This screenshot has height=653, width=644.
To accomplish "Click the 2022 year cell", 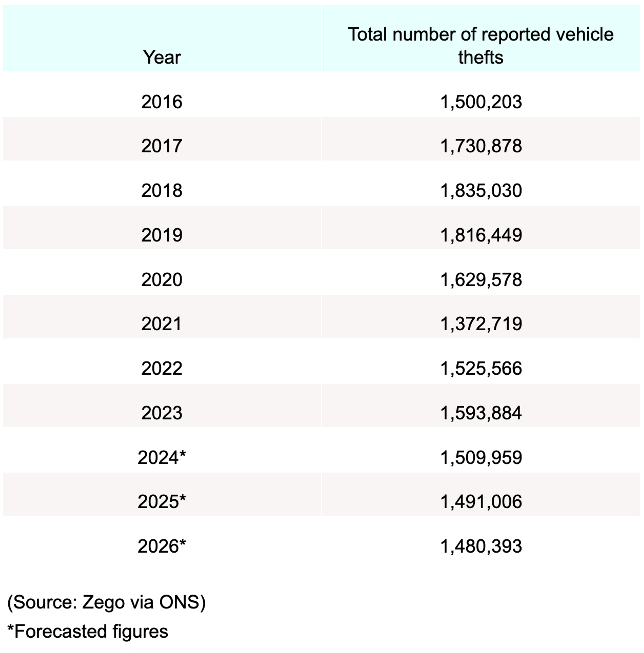I will 162,368.
